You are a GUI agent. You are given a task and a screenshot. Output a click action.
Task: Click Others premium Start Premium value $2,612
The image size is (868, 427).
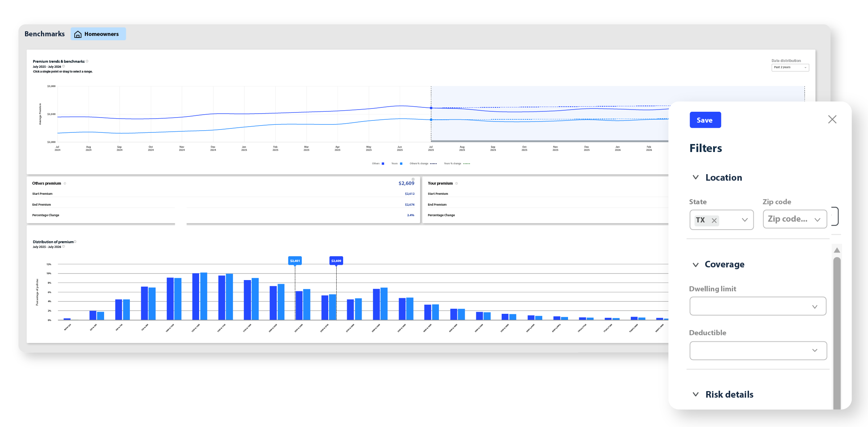[x=410, y=194]
